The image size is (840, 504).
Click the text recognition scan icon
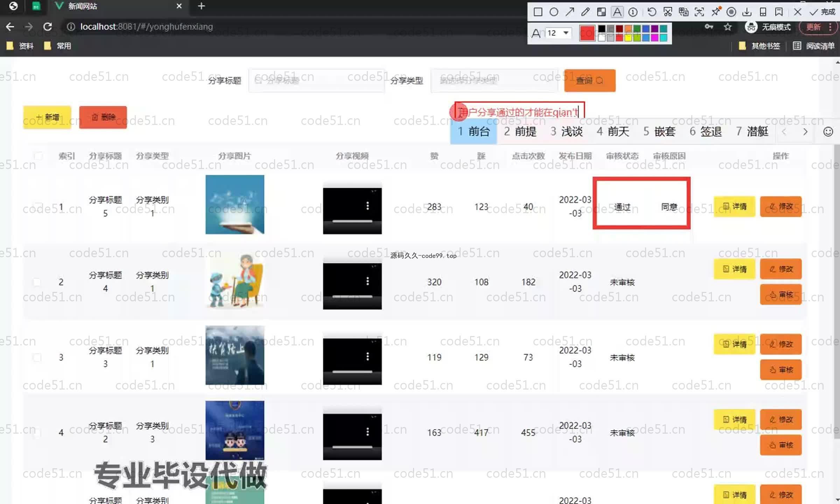click(x=699, y=12)
